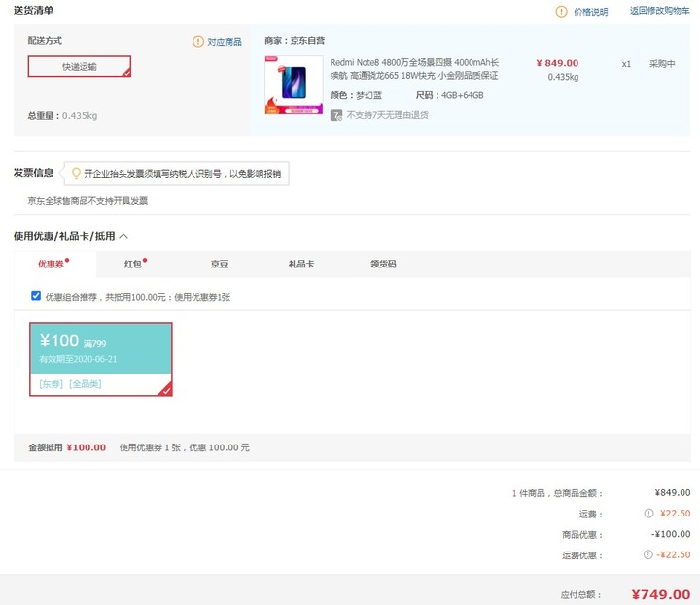Click the 总重量 0.435kg value
The height and width of the screenshot is (605, 700).
(x=80, y=115)
